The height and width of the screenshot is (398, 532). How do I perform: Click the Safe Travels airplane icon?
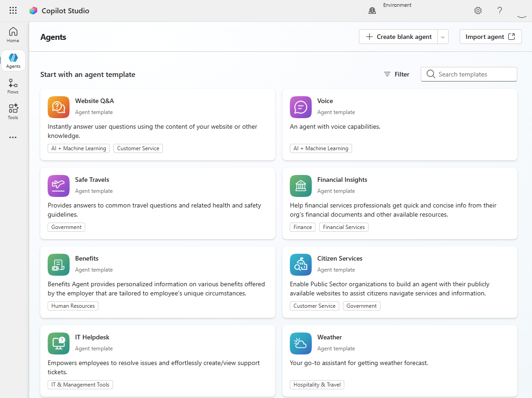(x=59, y=186)
